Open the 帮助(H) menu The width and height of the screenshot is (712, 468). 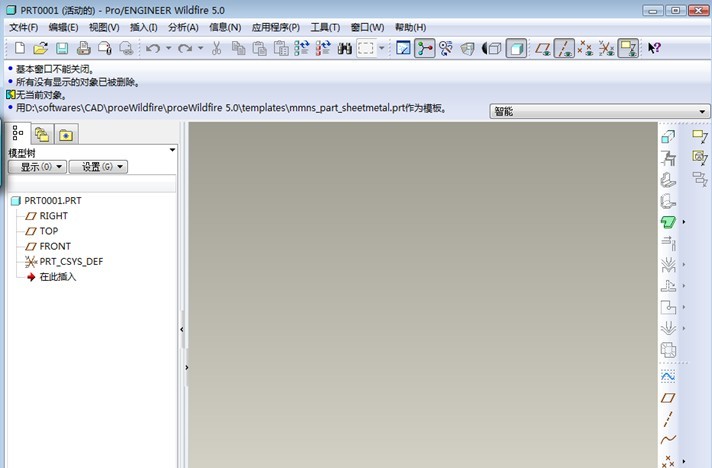point(410,27)
